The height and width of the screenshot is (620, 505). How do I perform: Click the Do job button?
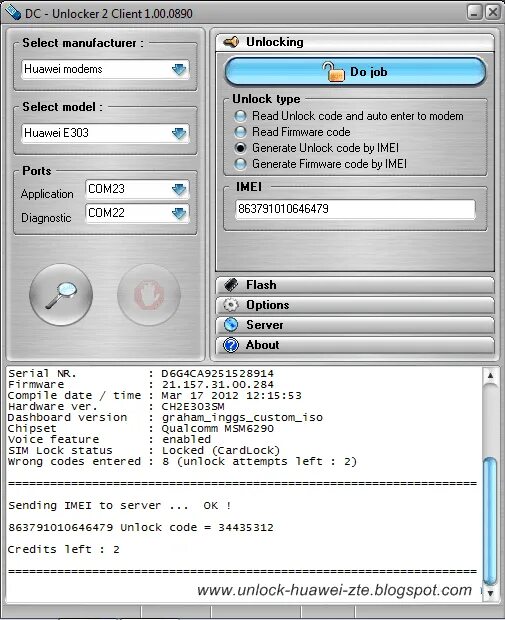[355, 72]
